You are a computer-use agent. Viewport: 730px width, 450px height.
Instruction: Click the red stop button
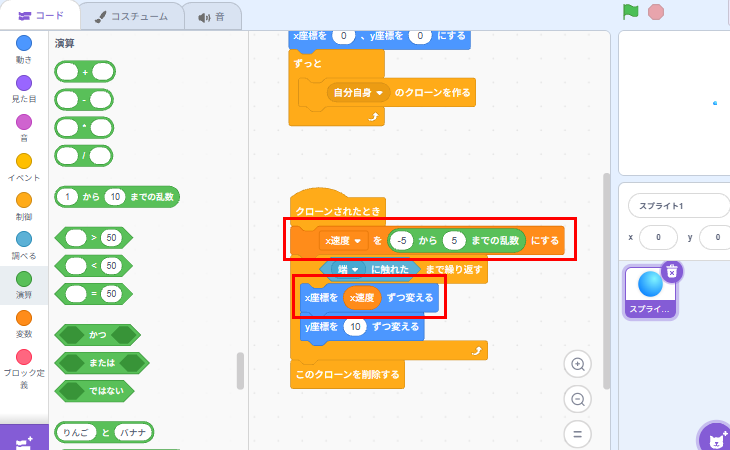(x=656, y=12)
